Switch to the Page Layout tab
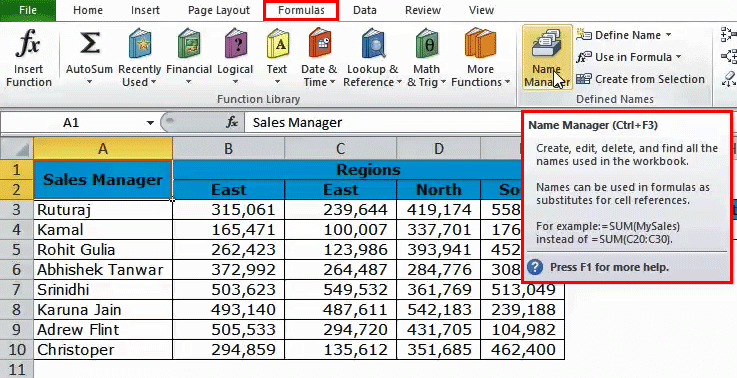737x378 pixels. (219, 10)
